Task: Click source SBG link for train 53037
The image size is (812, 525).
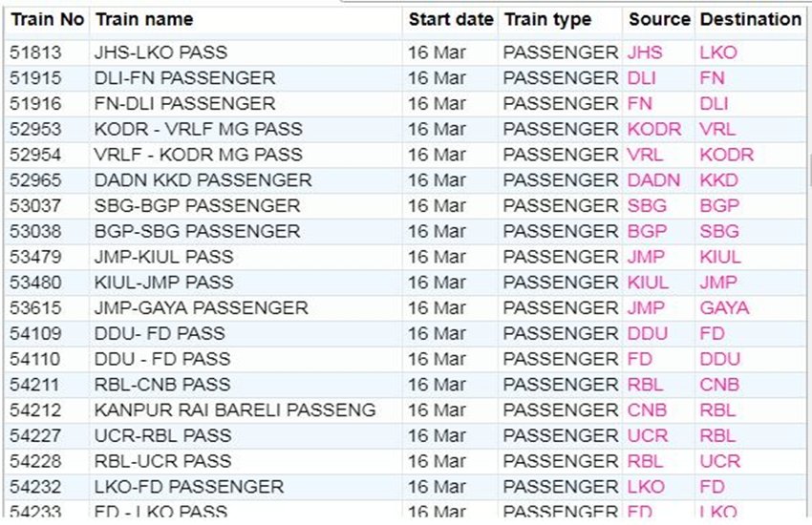Action: [x=647, y=205]
